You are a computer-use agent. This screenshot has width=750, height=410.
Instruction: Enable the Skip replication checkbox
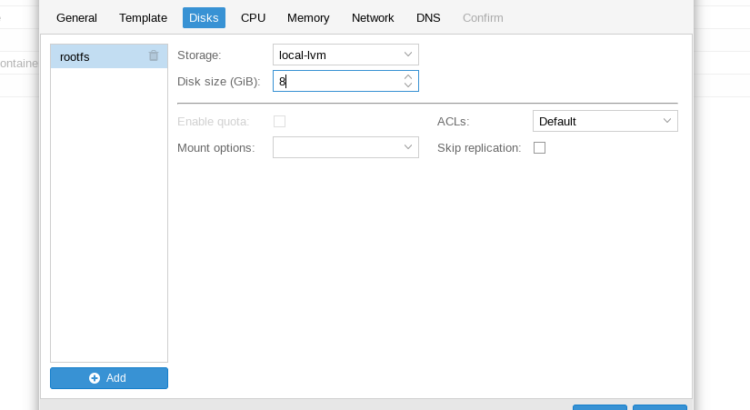click(540, 148)
